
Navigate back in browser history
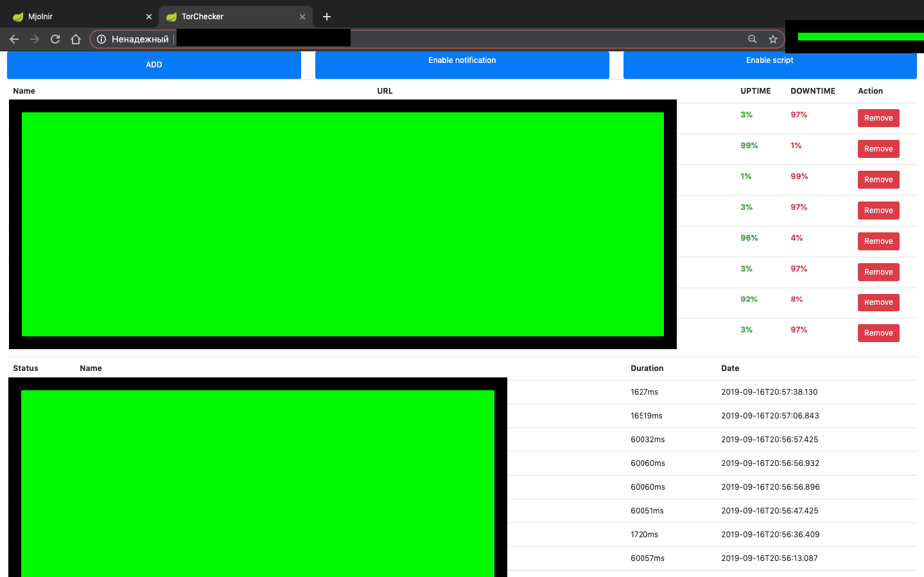(14, 39)
